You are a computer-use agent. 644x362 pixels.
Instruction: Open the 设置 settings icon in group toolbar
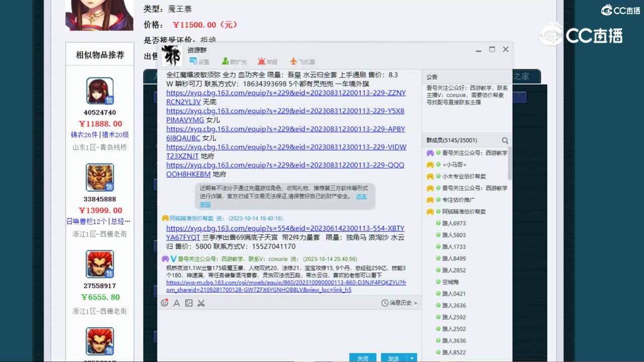tap(193, 61)
